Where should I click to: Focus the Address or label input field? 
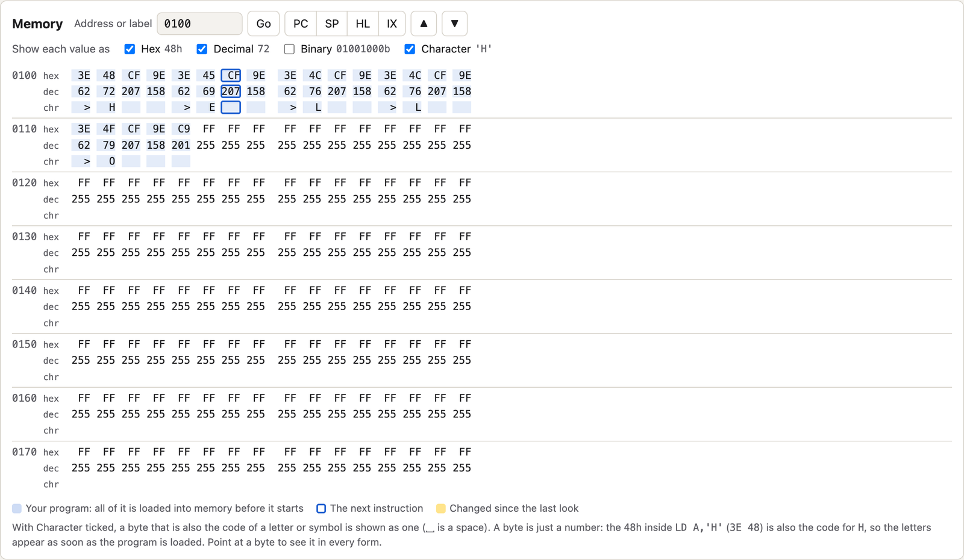[x=199, y=23]
